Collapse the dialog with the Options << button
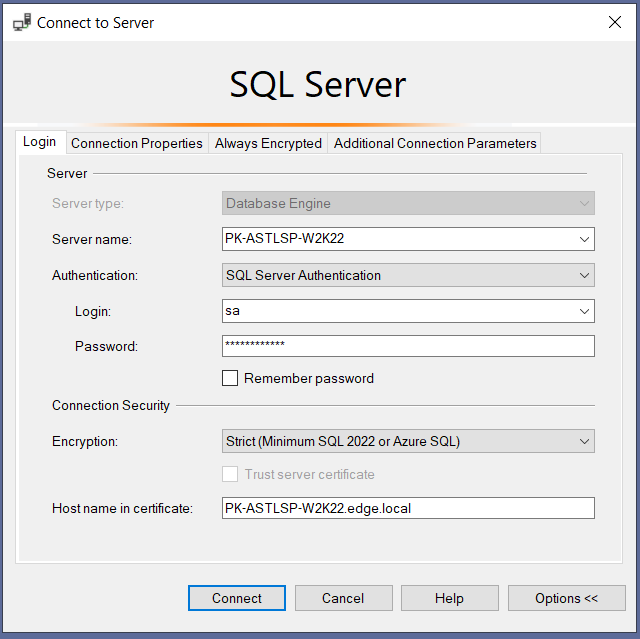 [x=567, y=598]
